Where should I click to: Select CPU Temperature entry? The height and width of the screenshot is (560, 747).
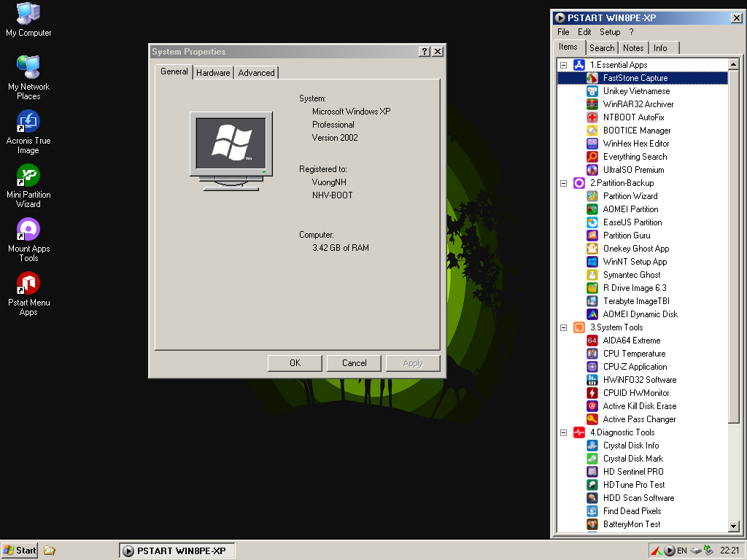634,354
